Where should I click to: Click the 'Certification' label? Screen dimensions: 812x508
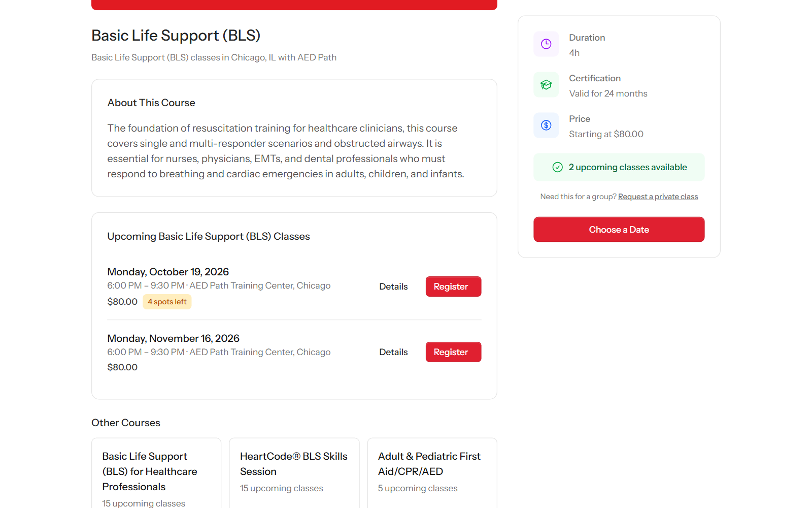(595, 78)
